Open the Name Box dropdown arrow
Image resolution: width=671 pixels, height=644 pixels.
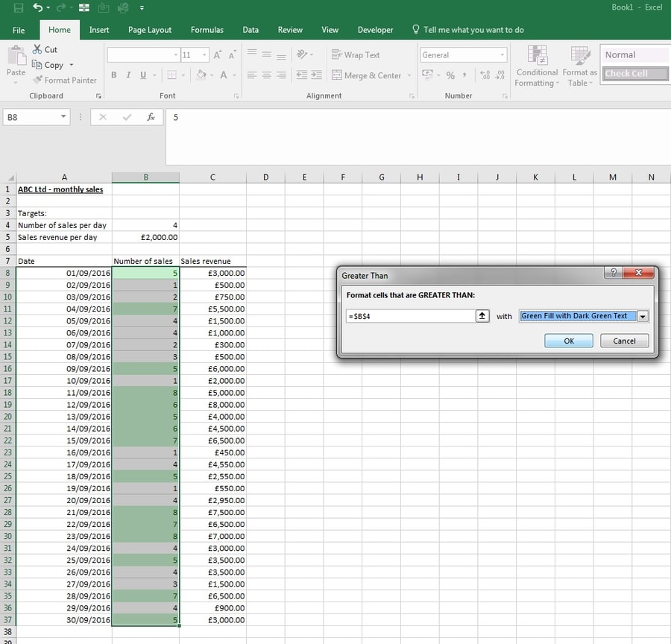point(63,117)
